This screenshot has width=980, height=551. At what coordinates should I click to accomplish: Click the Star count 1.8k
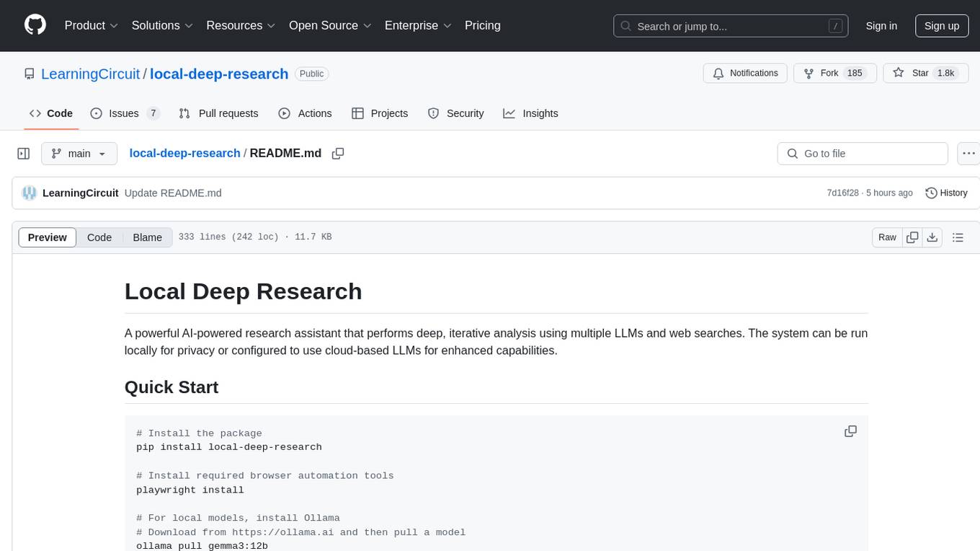[945, 74]
